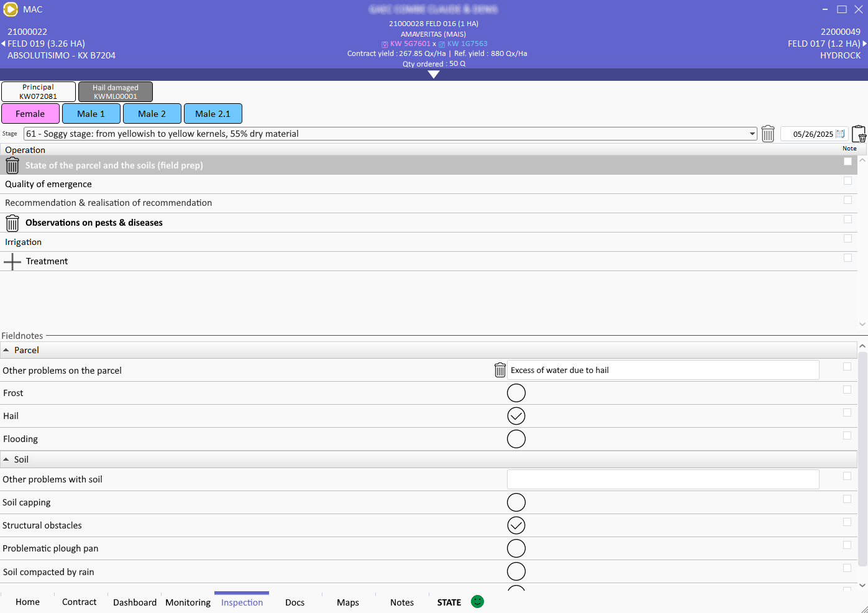Toggle the Soil capping circle

[x=516, y=502]
